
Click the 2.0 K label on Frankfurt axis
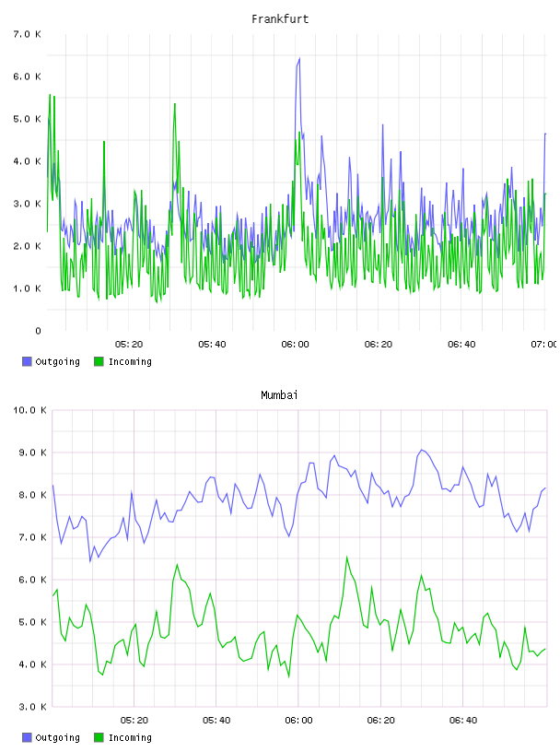click(28, 246)
